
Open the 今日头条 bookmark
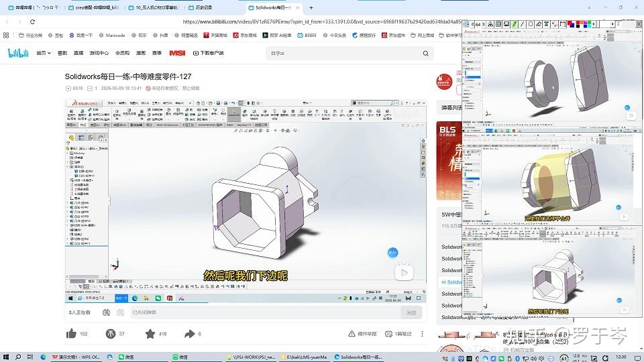pyautogui.click(x=334, y=36)
